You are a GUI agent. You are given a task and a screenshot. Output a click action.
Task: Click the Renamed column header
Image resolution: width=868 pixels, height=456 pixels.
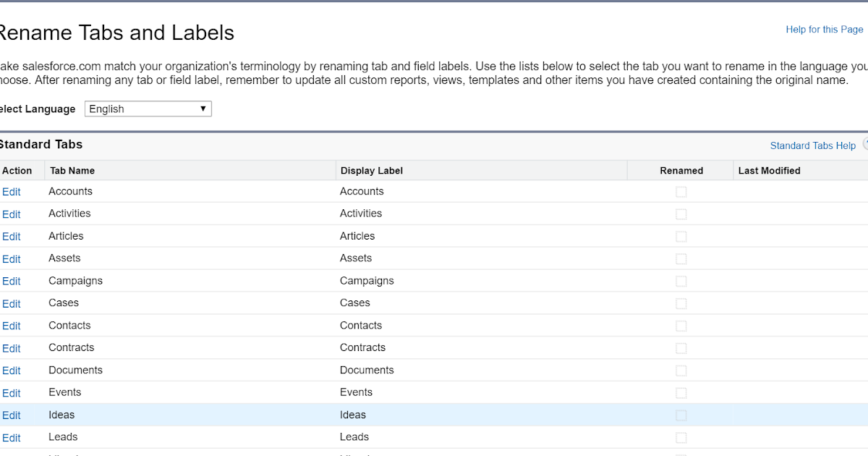click(x=681, y=171)
